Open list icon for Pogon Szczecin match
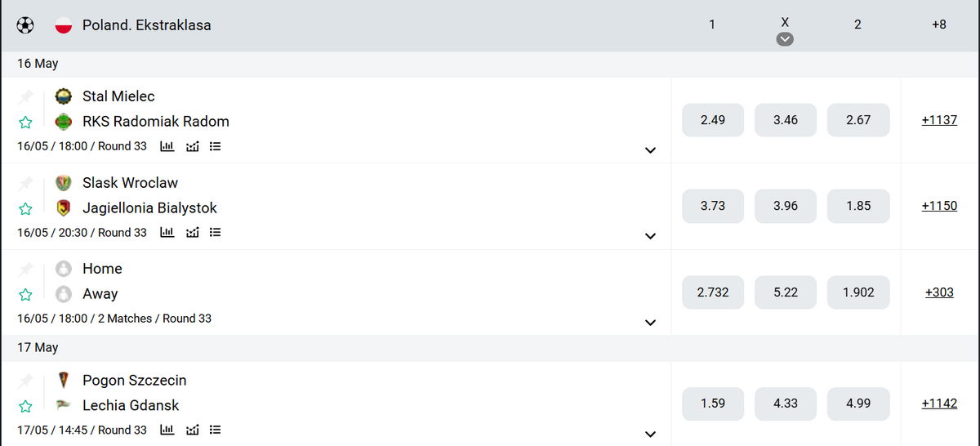This screenshot has width=980, height=446. pos(216,430)
